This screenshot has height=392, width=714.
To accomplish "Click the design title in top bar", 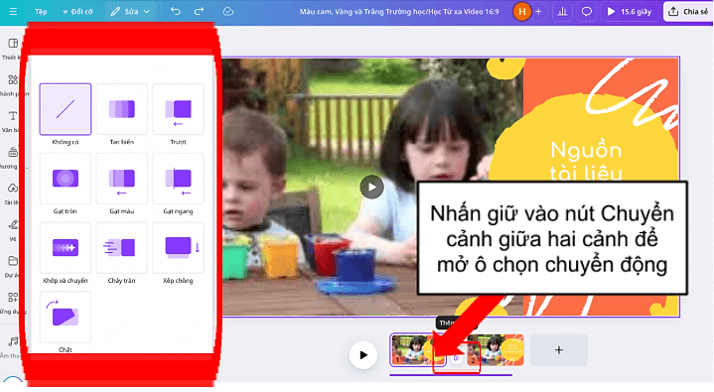I will click(x=399, y=12).
